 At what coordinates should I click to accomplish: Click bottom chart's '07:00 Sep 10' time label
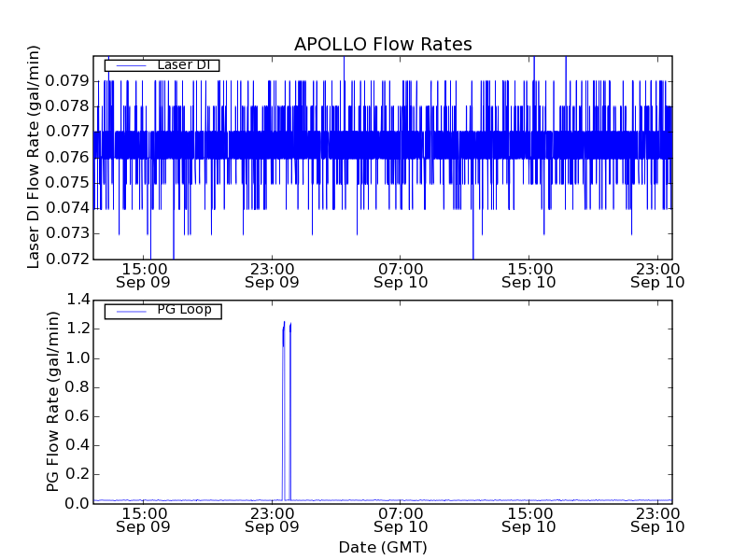click(x=401, y=520)
